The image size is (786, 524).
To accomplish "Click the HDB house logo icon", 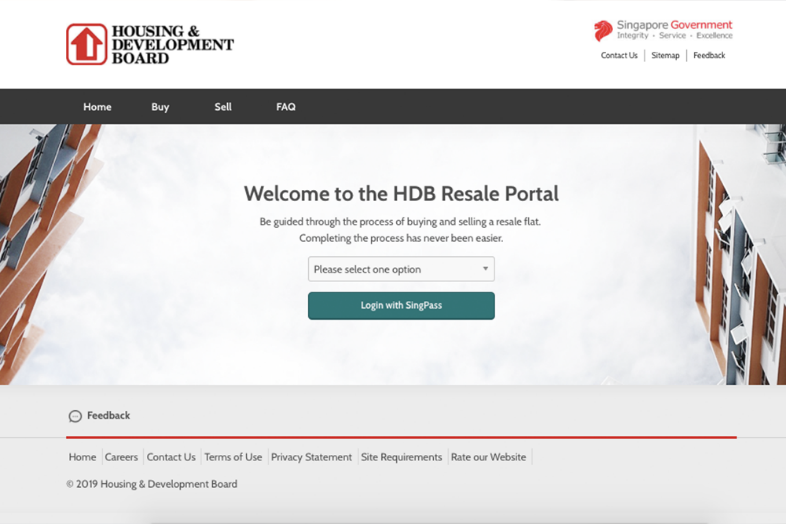I will pyautogui.click(x=87, y=44).
